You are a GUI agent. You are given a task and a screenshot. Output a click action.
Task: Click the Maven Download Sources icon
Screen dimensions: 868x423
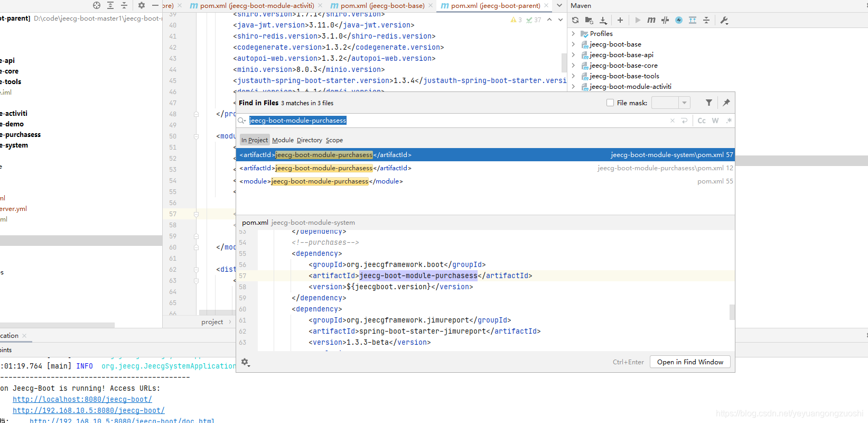(603, 20)
